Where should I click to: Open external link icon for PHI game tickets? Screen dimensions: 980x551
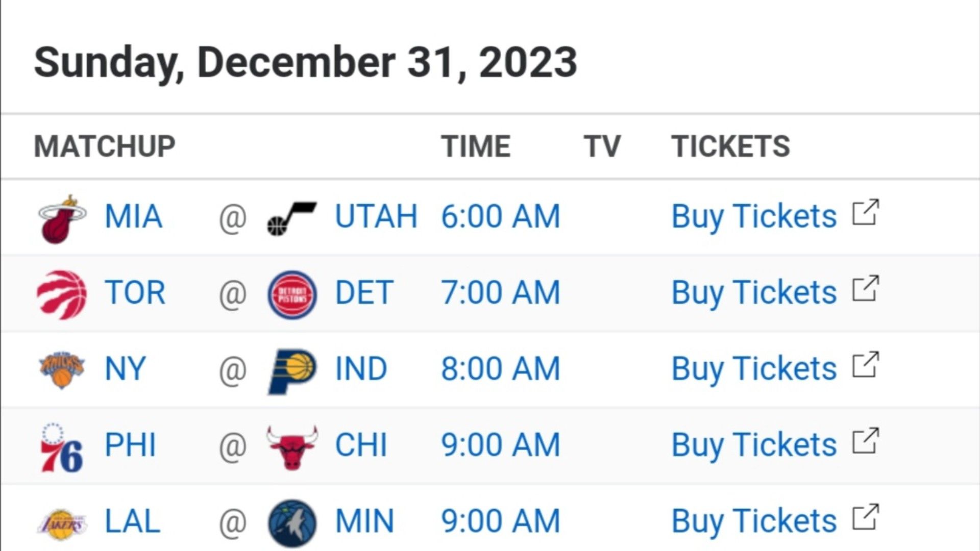[x=865, y=441]
